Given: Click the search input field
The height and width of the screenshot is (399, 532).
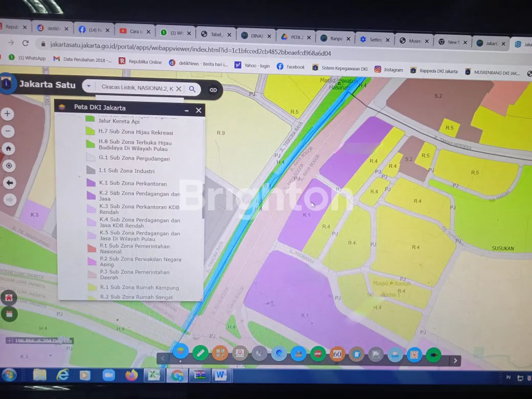Looking at the screenshot, I should click(x=136, y=88).
